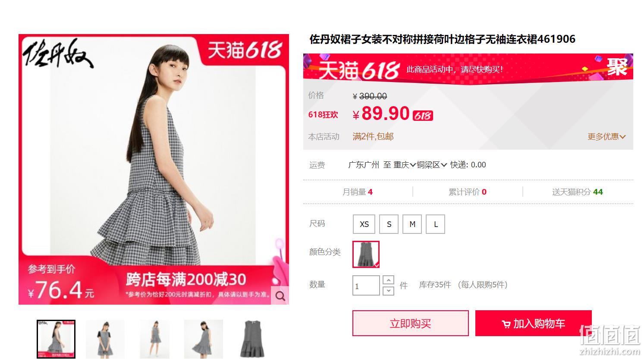The height and width of the screenshot is (359, 644).
Task: Pick size L
Action: click(x=436, y=224)
